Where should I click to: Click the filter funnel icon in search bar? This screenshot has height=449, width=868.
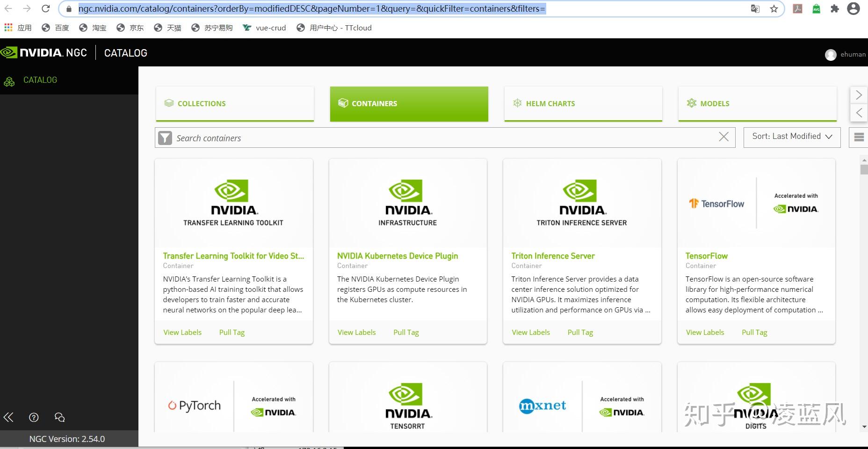point(166,138)
